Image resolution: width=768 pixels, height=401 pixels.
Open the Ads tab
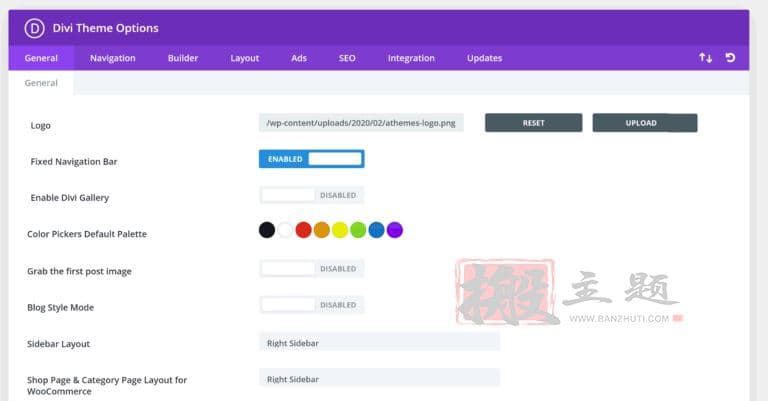(x=299, y=58)
